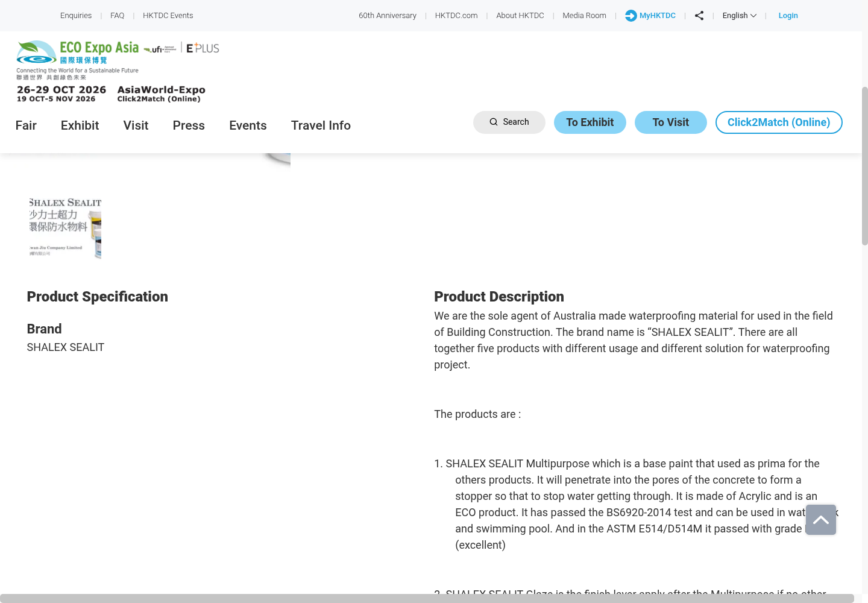Screen dimensions: 868x603
Task: Open the FAQ link
Action: coord(118,16)
